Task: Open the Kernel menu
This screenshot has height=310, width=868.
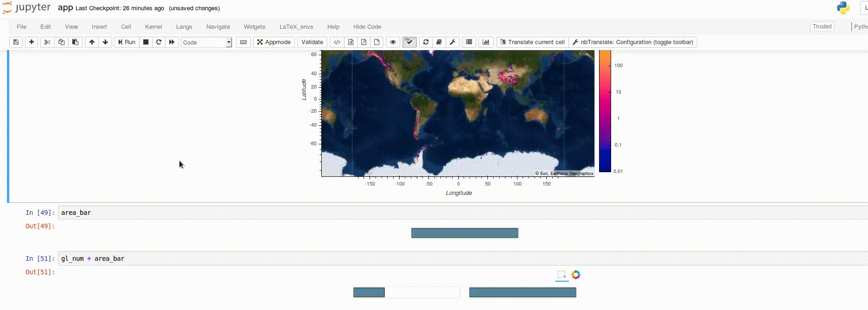Action: coord(153,27)
